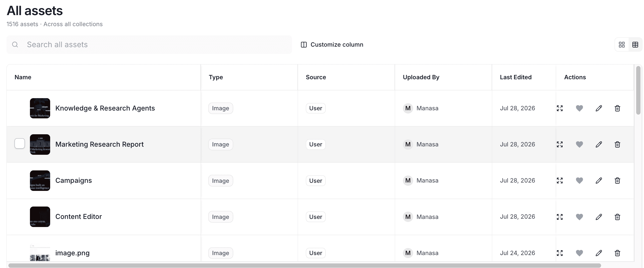
Task: Click the Image tag in Knowledge & Research row
Action: click(221, 108)
